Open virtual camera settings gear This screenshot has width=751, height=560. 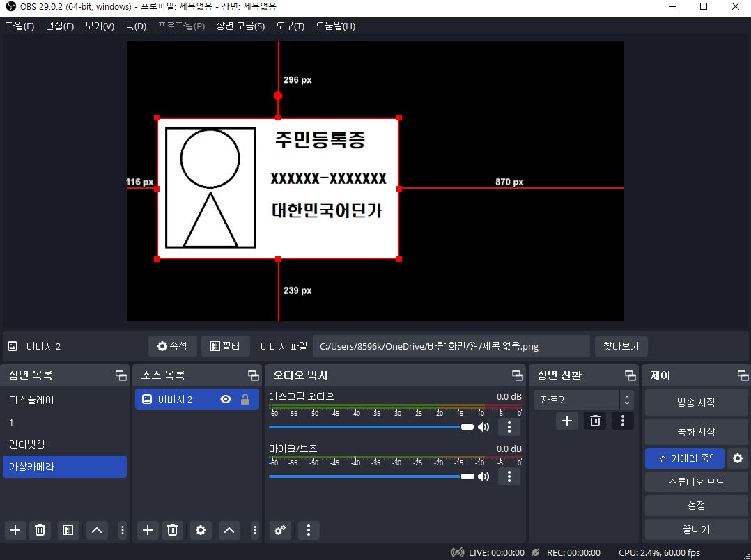pos(738,458)
